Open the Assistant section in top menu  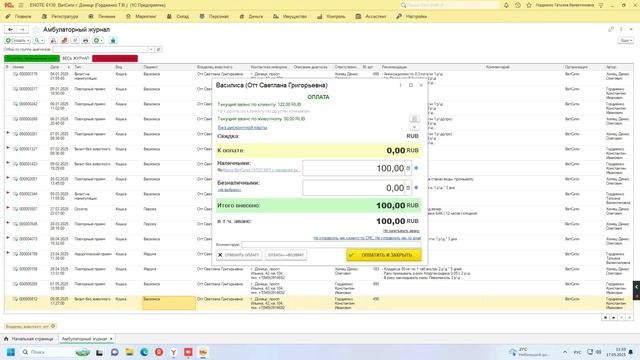tap(371, 17)
